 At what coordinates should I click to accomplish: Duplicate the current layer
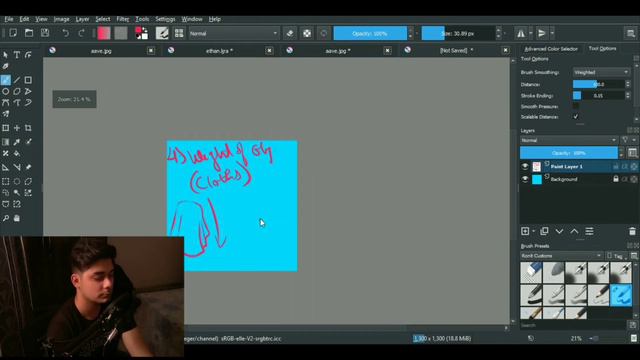click(x=544, y=231)
